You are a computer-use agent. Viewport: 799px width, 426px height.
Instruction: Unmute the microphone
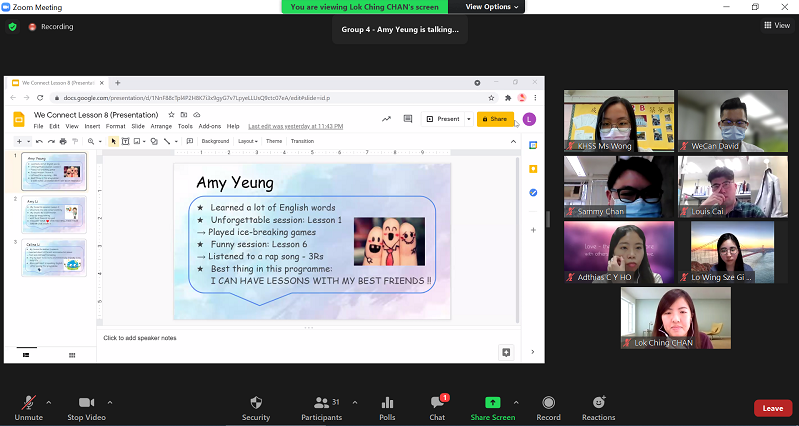pos(28,402)
